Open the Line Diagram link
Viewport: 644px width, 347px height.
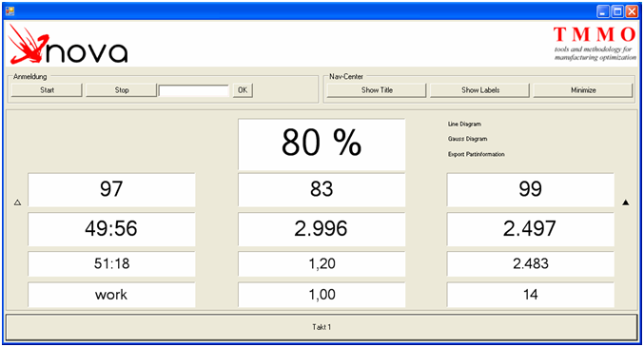pos(464,124)
